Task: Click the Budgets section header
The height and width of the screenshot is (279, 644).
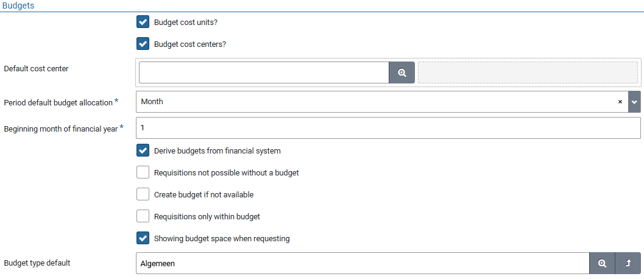Action: click(x=18, y=5)
